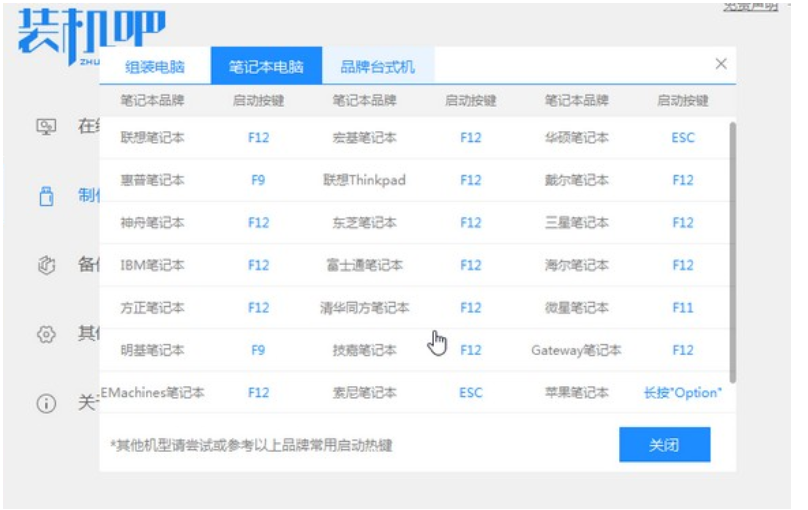Image resolution: width=808 pixels, height=510 pixels.
Task: Switch to the 组装电脑 tab
Action: click(x=154, y=67)
